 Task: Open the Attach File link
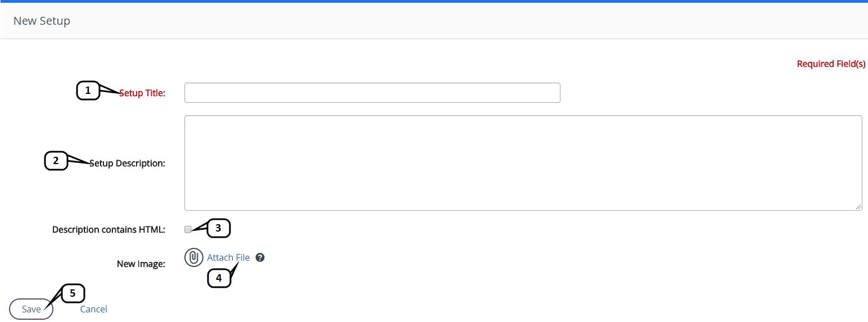pos(228,257)
